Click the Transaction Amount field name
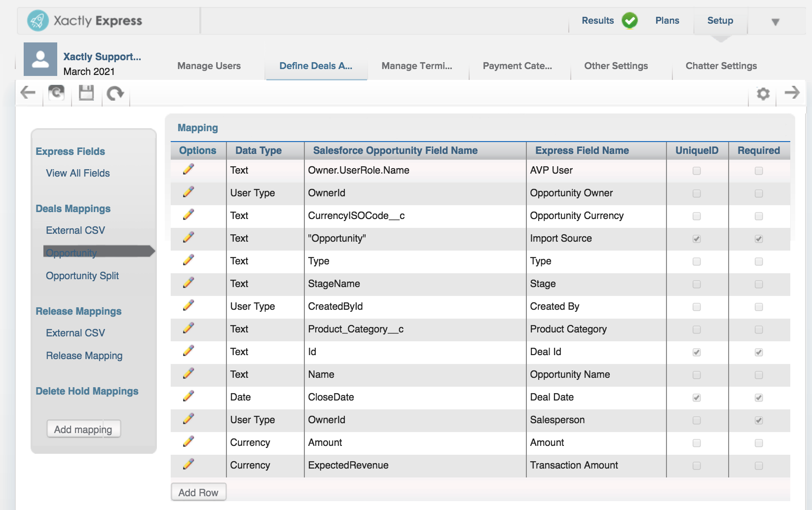 coord(574,466)
